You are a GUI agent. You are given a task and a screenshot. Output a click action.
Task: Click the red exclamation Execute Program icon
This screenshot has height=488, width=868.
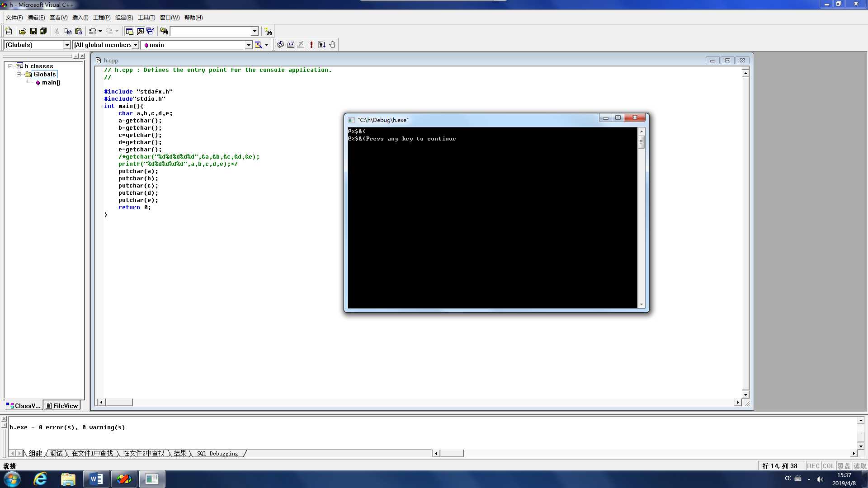click(x=311, y=45)
